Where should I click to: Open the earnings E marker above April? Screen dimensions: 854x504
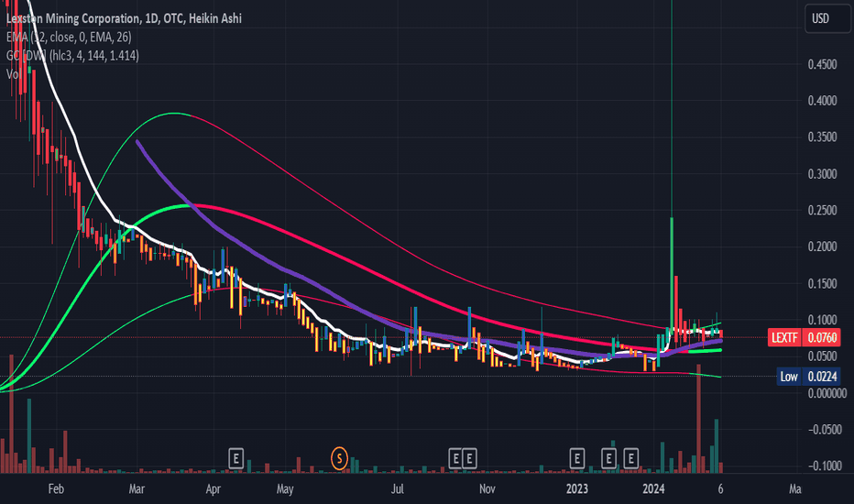[x=235, y=459]
